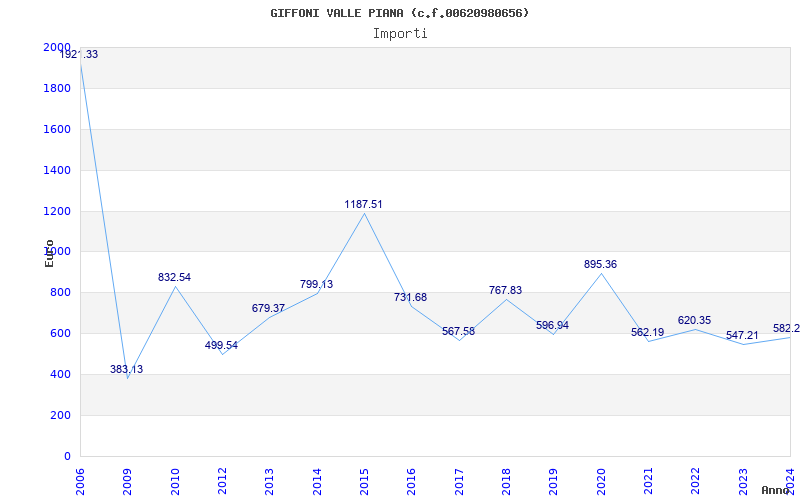Click data label 567.58
Screen dimensions: 800x500
(458, 332)
